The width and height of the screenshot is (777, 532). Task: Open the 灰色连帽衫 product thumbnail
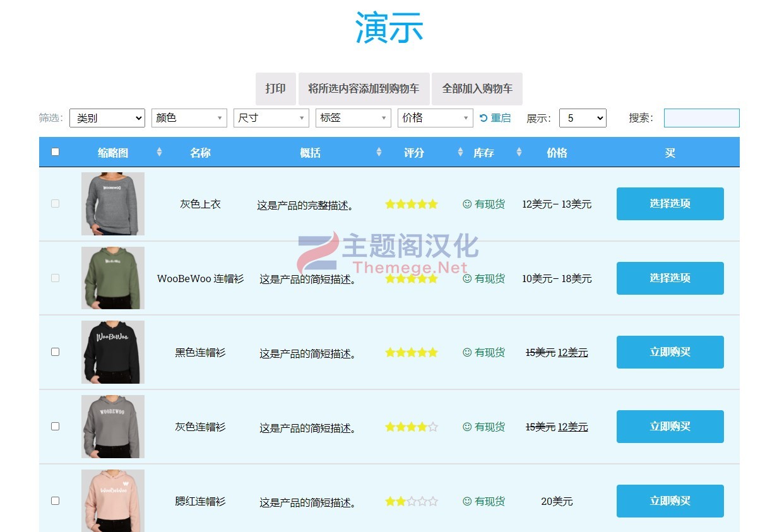point(113,427)
